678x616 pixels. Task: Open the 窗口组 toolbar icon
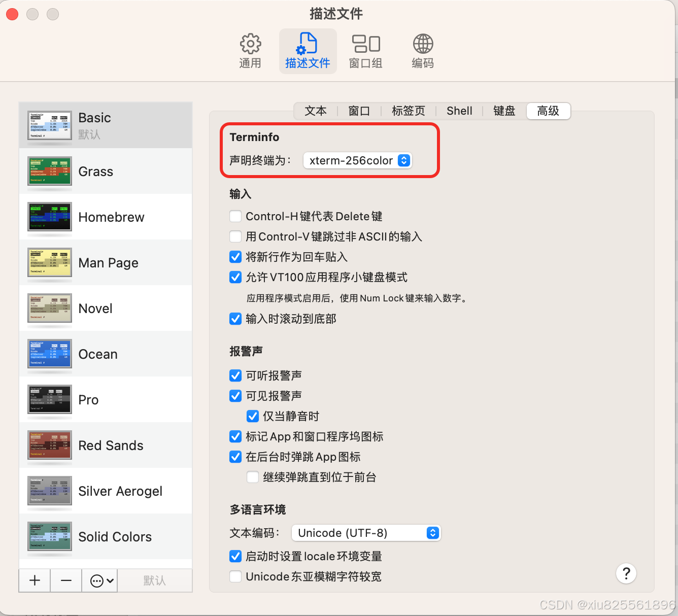coord(365,50)
